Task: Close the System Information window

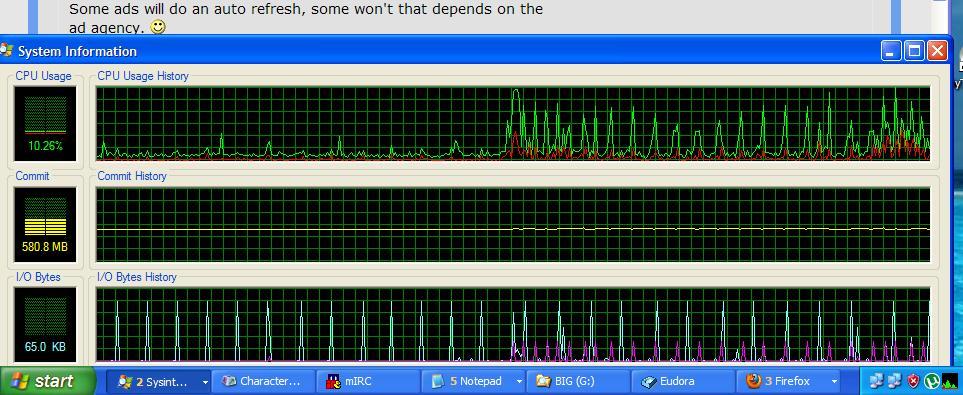Action: pos(937,51)
